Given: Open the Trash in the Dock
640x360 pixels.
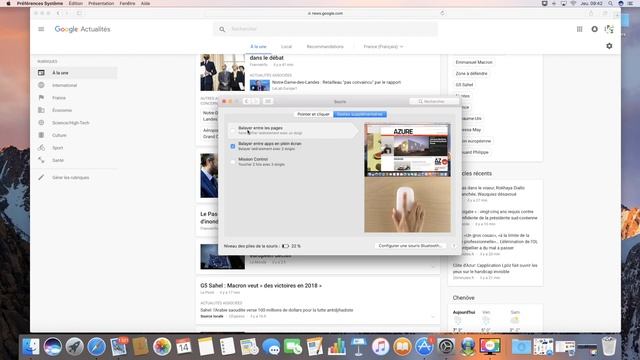Looking at the screenshot, I should (x=609, y=346).
